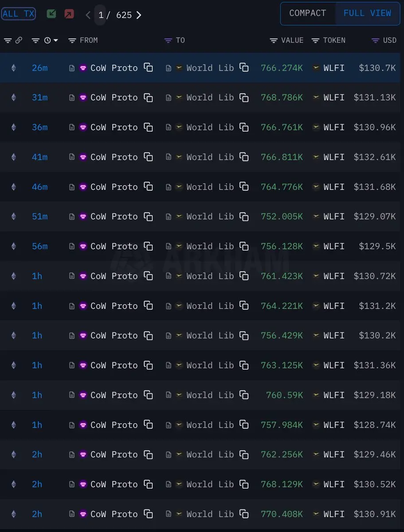Viewport: 404px width, 532px height.
Task: Copy CoW Proto address in 26m row
Action: (x=148, y=67)
